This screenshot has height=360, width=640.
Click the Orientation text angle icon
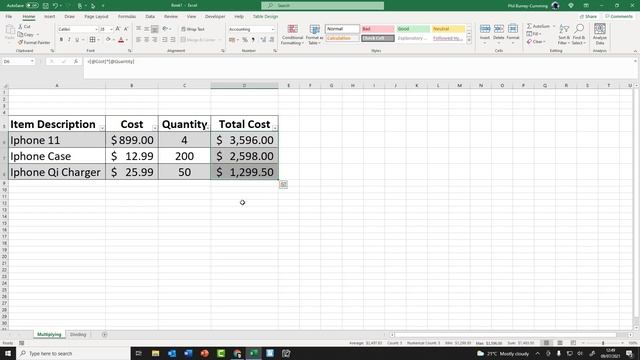(x=165, y=29)
